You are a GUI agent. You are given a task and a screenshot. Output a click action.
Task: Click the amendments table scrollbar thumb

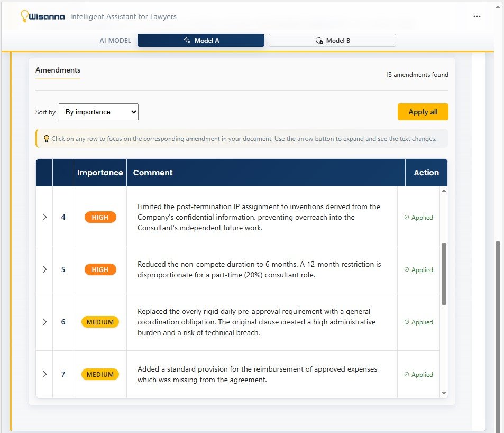444,274
